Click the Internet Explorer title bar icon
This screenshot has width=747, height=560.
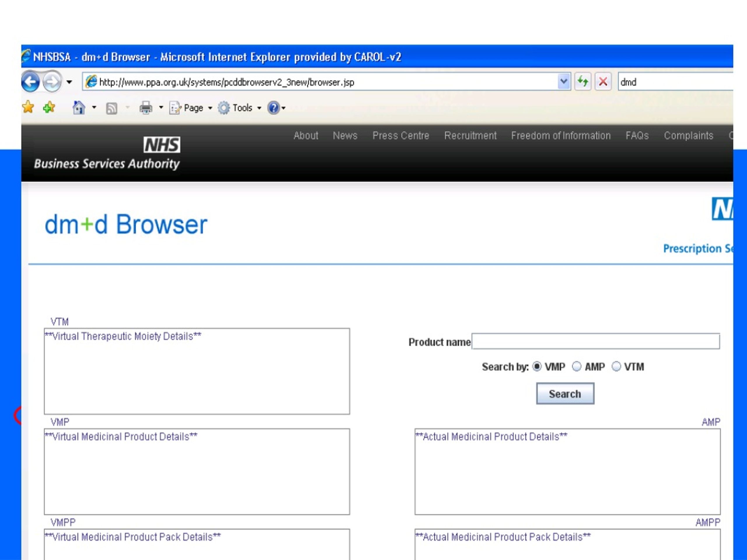click(26, 56)
